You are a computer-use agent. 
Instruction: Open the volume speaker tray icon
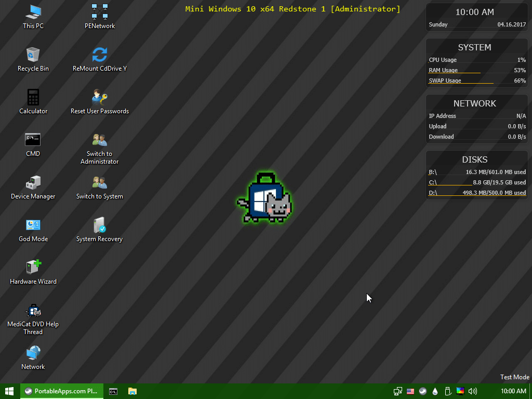[473, 391]
